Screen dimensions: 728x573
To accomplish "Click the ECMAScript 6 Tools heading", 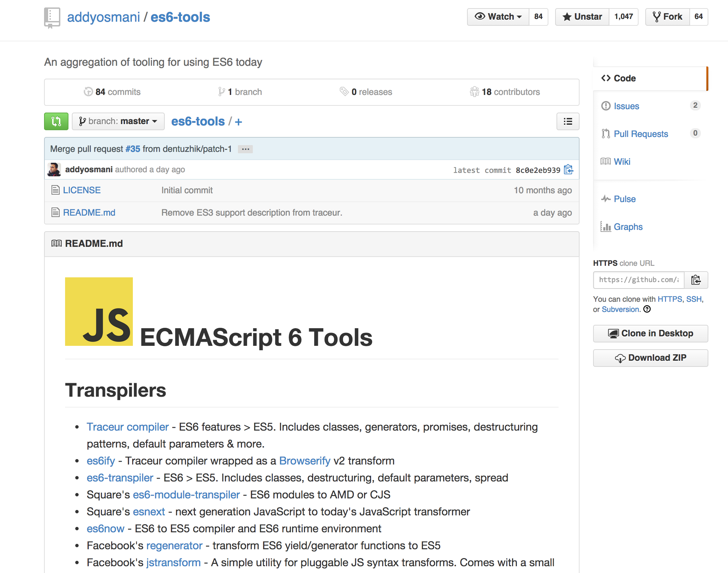I will point(256,338).
